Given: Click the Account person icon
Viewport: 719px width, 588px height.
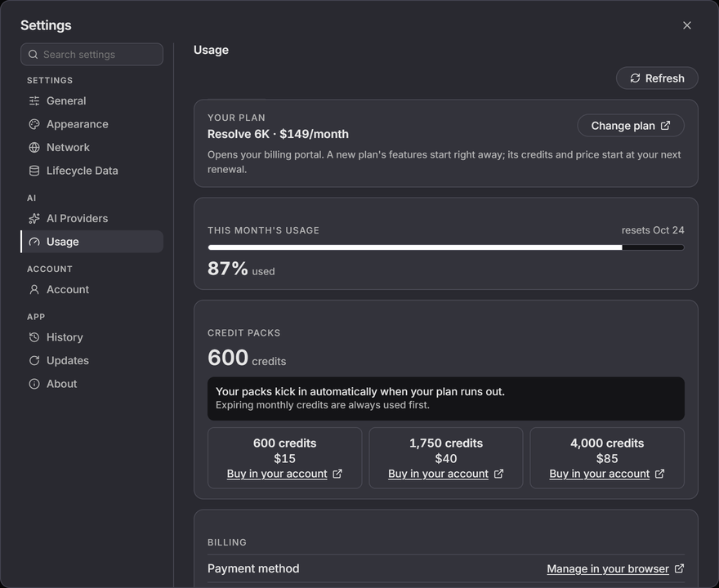Looking at the screenshot, I should 34,290.
